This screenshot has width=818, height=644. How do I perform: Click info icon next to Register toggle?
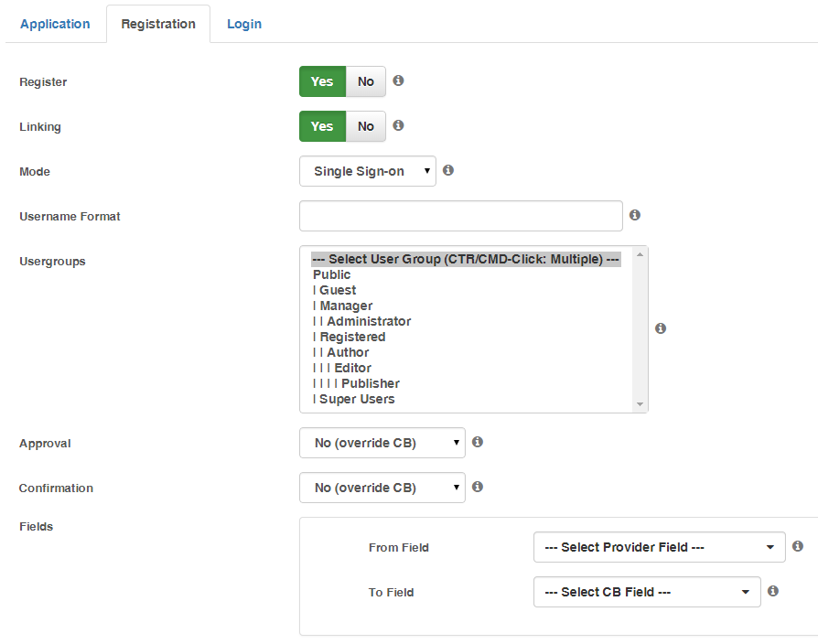point(398,80)
